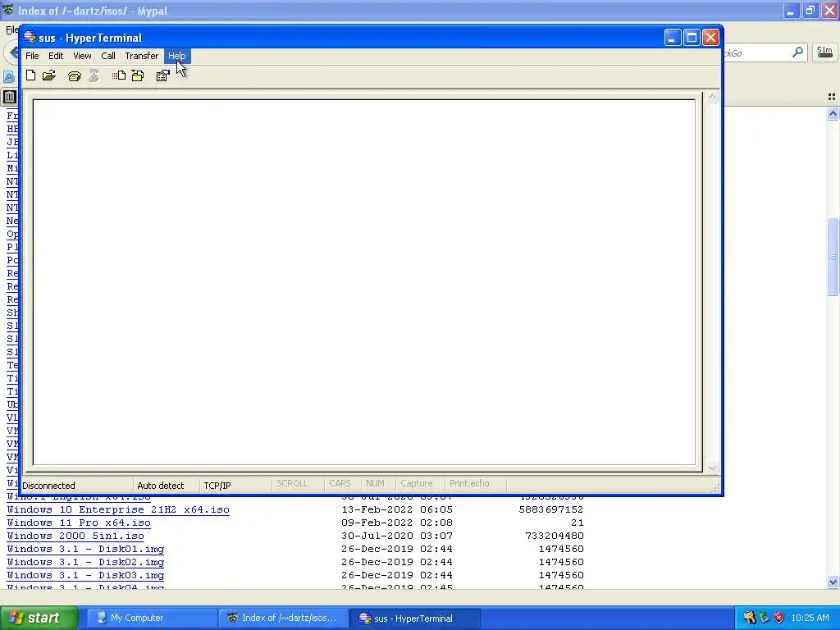Click the Receive icon in HyperTerminal toolbar
Screen dimensions: 840x630
(138, 75)
